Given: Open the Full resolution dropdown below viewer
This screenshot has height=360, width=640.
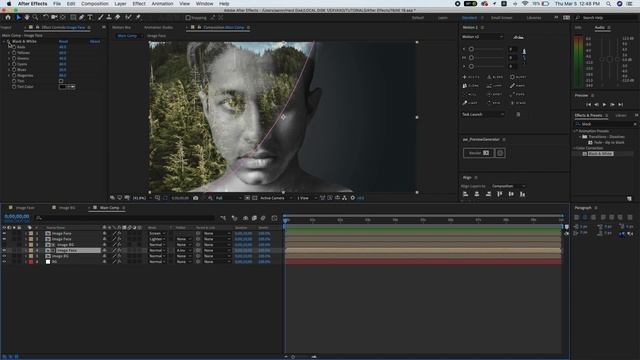Looking at the screenshot, I should pos(228,198).
